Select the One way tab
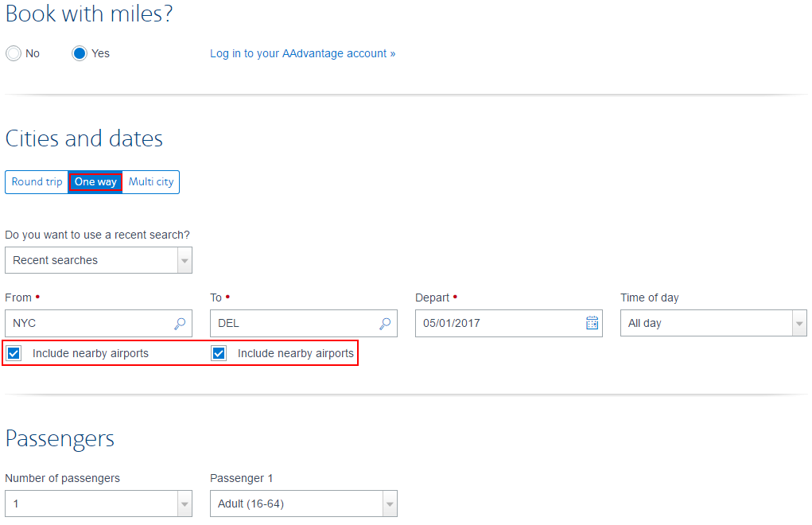The image size is (812, 525). [95, 181]
